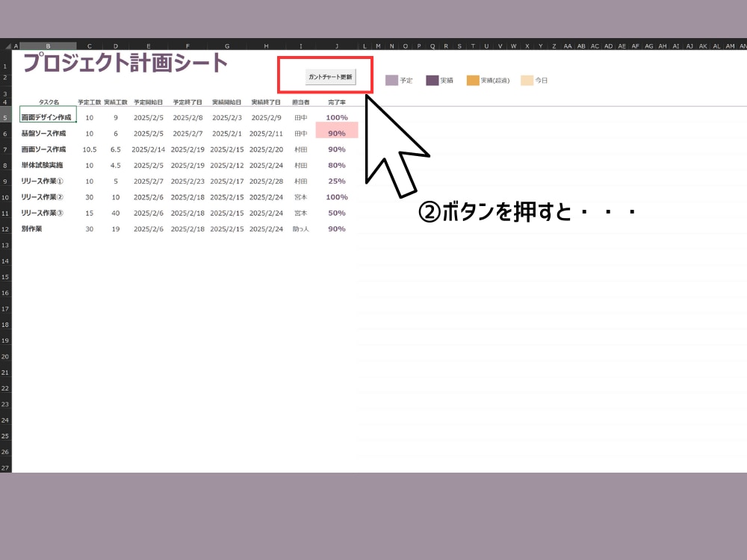Click the 100% cell for リリース作業②
Screen dimensions: 747x560
[x=337, y=197]
